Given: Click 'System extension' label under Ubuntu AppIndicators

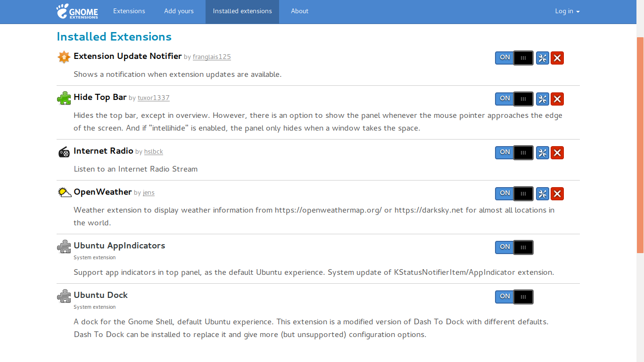Looking at the screenshot, I should pos(94,258).
